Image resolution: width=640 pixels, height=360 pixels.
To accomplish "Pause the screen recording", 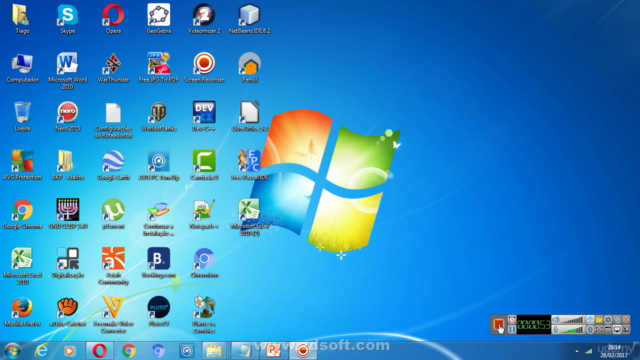I will coord(512,329).
